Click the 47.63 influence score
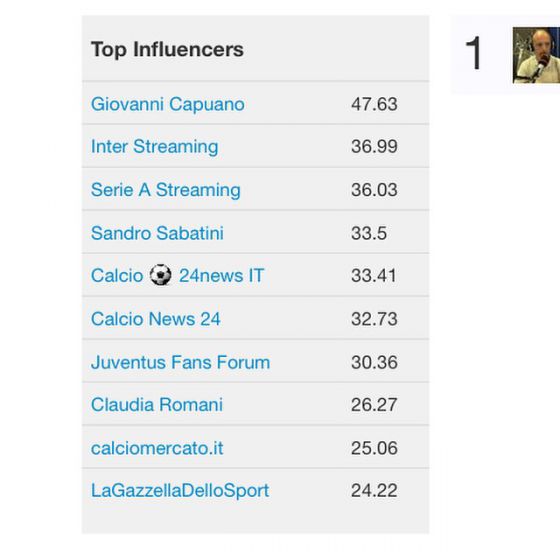The image size is (560, 560). click(374, 105)
